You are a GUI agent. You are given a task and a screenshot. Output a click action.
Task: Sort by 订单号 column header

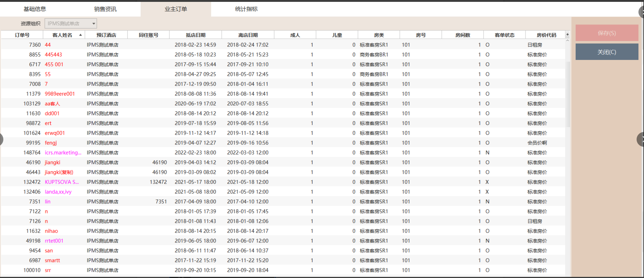point(22,35)
